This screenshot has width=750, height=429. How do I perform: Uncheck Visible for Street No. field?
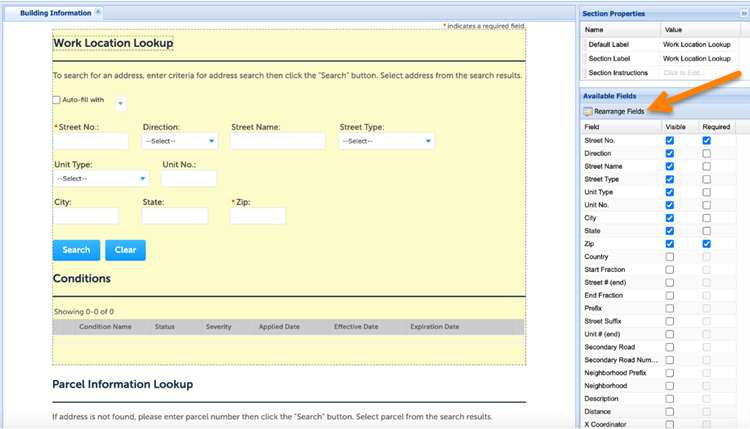[669, 141]
